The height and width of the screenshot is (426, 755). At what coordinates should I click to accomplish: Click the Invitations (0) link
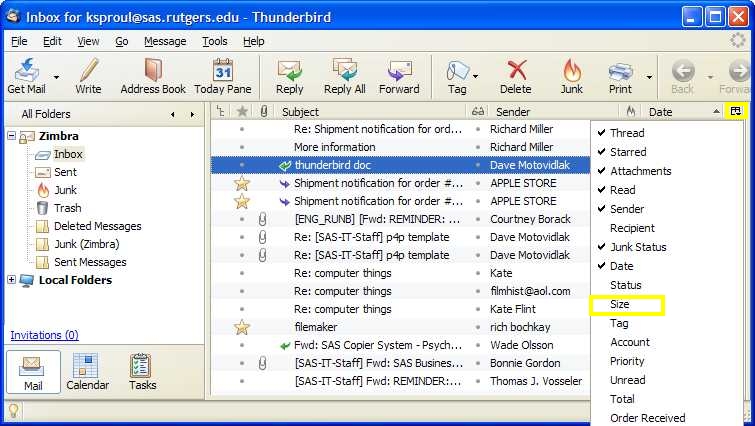[44, 335]
